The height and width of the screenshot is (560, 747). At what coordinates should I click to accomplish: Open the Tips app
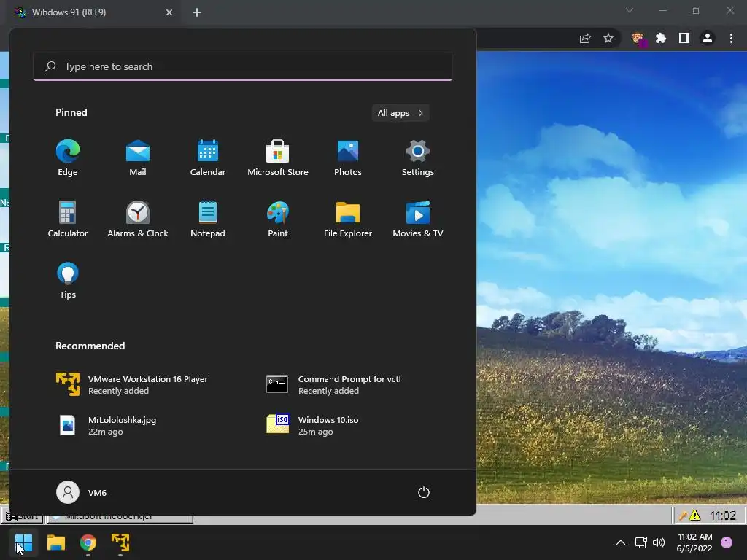(68, 280)
